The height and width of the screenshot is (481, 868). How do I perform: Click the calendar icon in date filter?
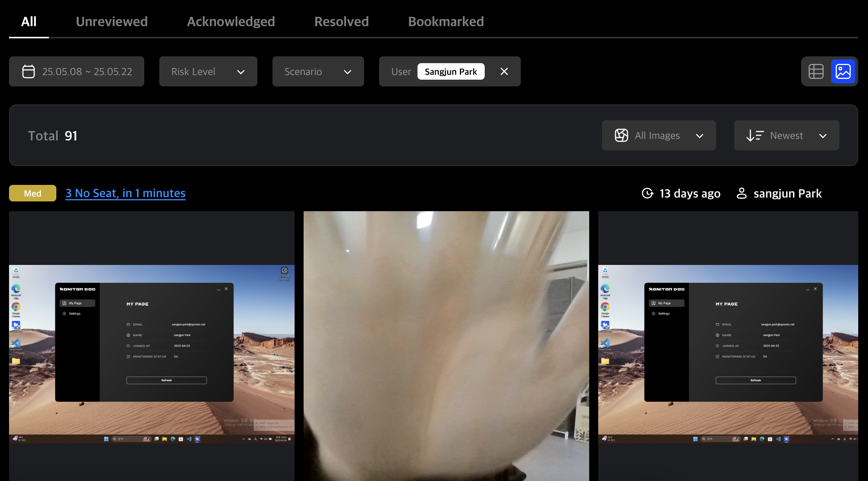[x=29, y=71]
